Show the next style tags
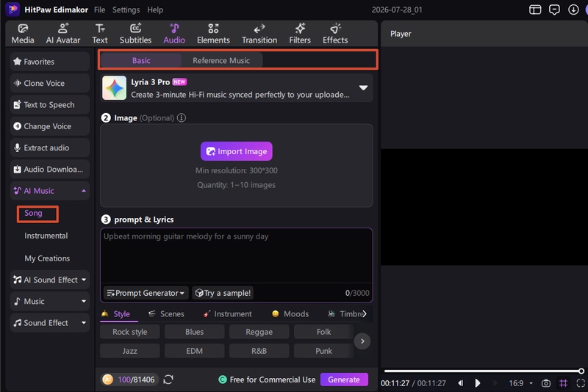The height and width of the screenshot is (392, 588). point(362,341)
